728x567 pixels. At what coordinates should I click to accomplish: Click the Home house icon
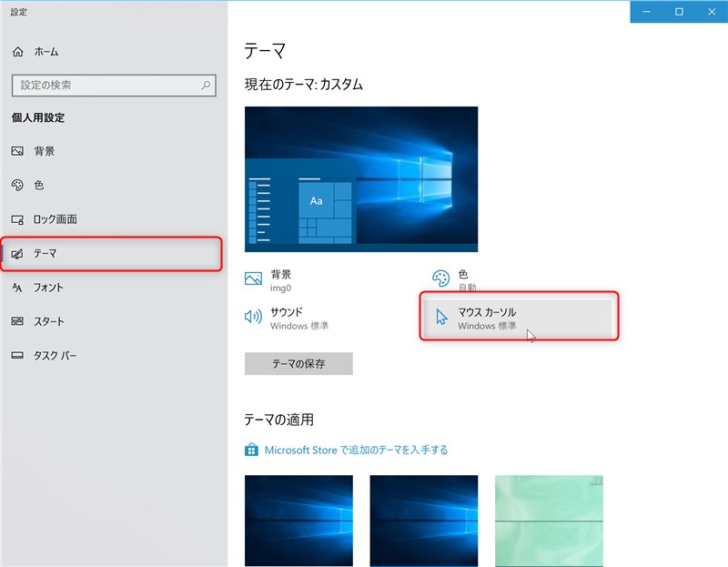[x=17, y=52]
